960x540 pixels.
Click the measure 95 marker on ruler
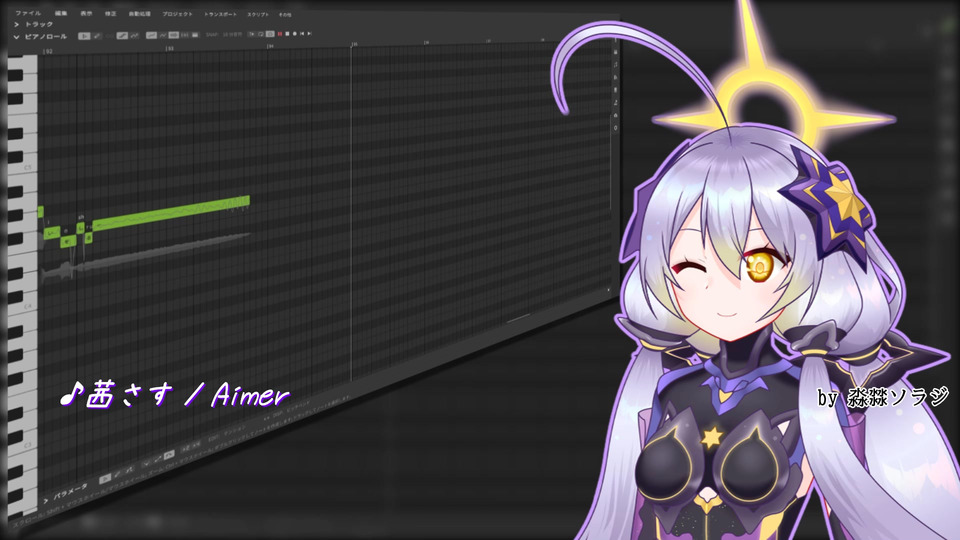tap(353, 44)
